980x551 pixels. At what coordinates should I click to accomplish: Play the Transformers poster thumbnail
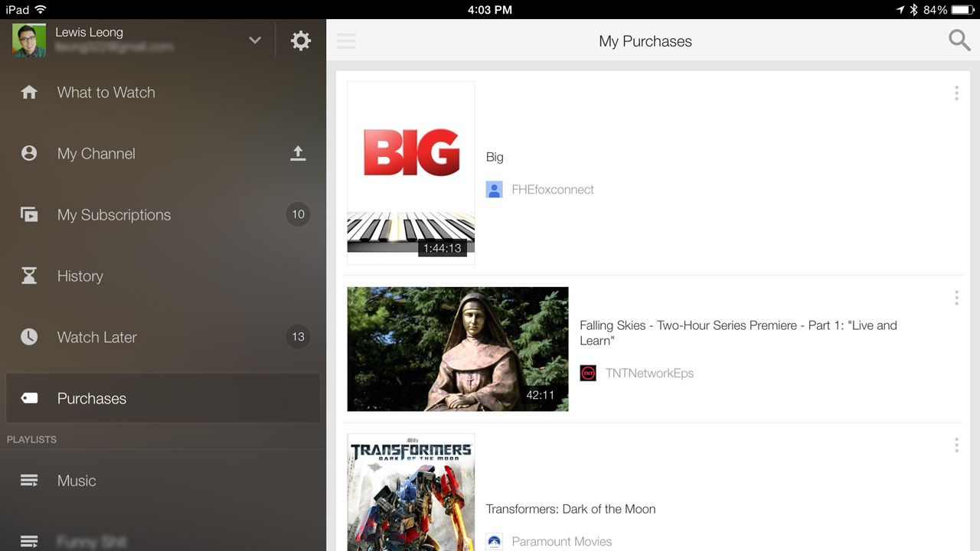pos(411,492)
